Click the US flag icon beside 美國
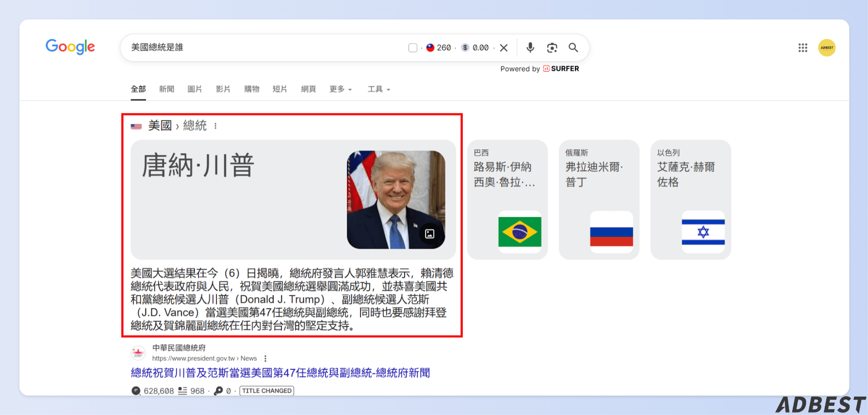The height and width of the screenshot is (415, 868). (136, 126)
